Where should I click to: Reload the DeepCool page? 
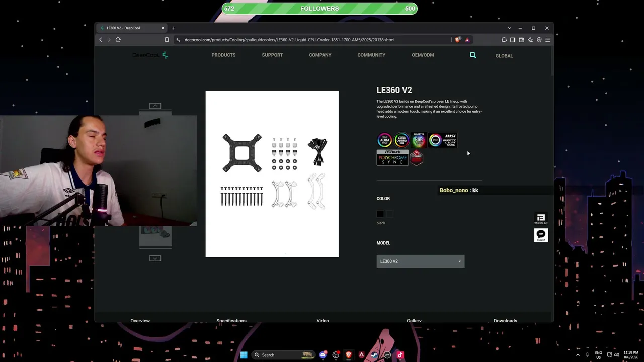[x=118, y=40]
